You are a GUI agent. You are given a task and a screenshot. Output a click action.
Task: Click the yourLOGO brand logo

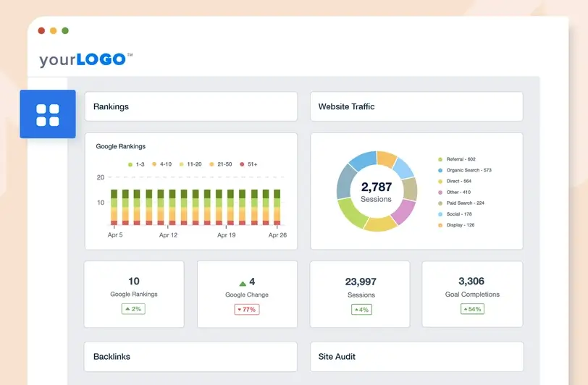pyautogui.click(x=85, y=59)
